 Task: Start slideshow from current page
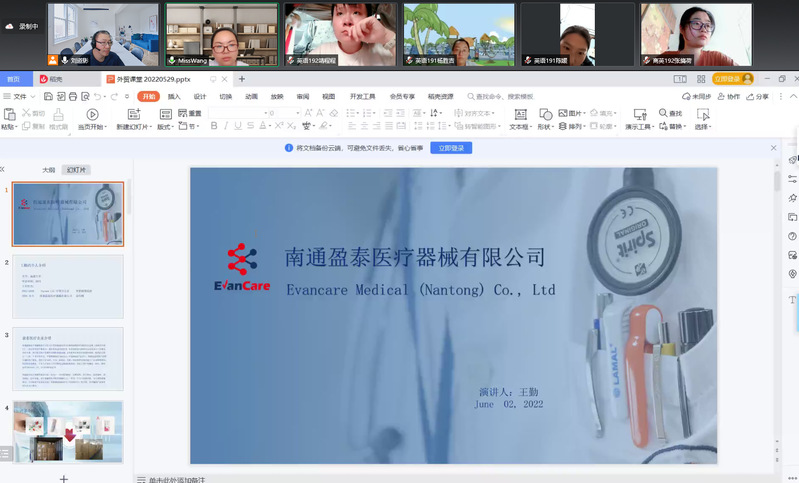(92, 115)
